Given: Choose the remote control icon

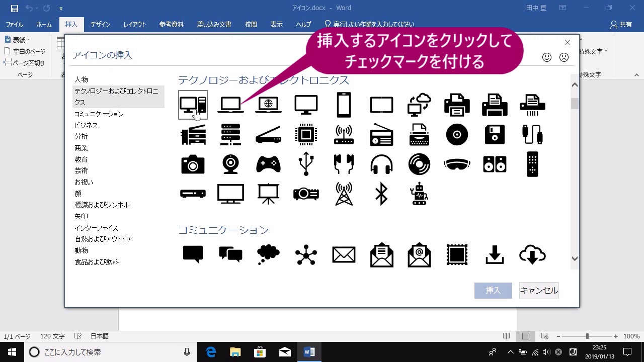Looking at the screenshot, I should [532, 164].
